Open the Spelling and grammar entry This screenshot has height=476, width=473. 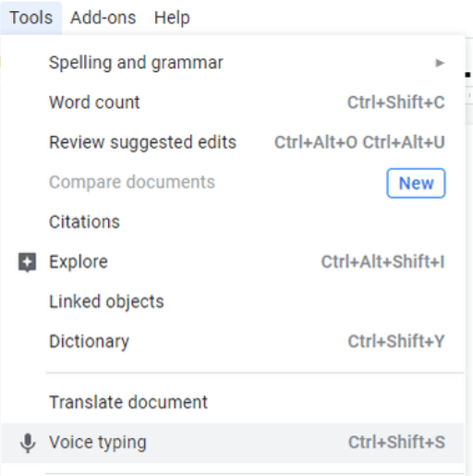[x=136, y=63]
